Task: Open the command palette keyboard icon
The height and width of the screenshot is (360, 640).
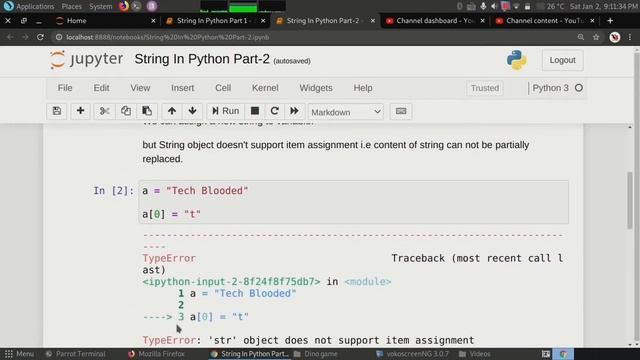Action: [401, 111]
